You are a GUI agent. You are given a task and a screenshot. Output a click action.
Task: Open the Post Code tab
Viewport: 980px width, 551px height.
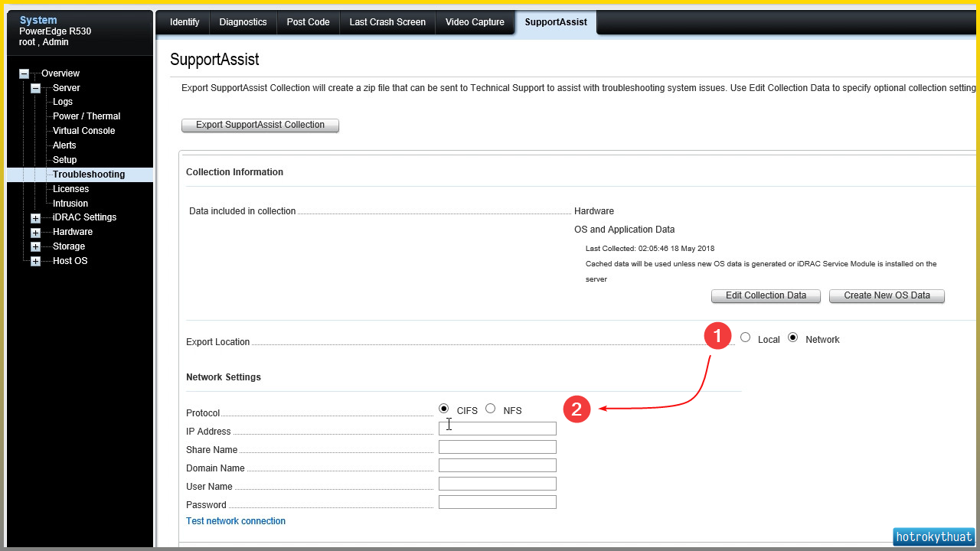308,22
